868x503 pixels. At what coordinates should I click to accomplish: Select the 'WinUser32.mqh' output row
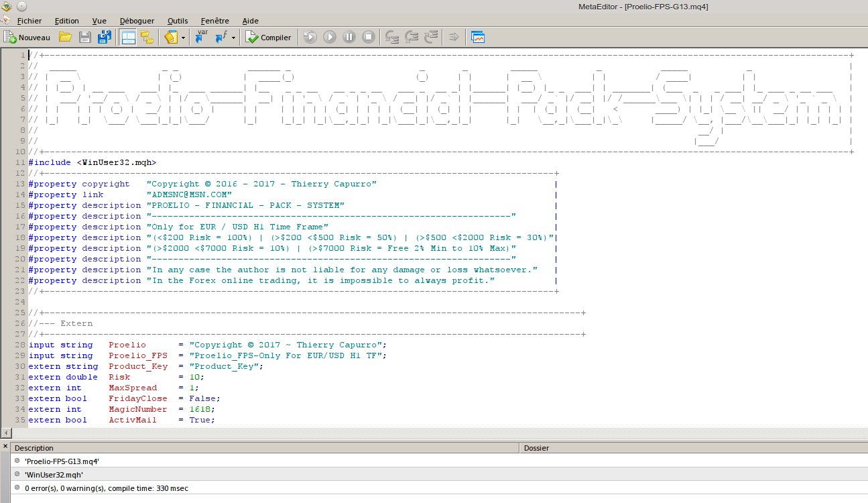tap(439, 475)
